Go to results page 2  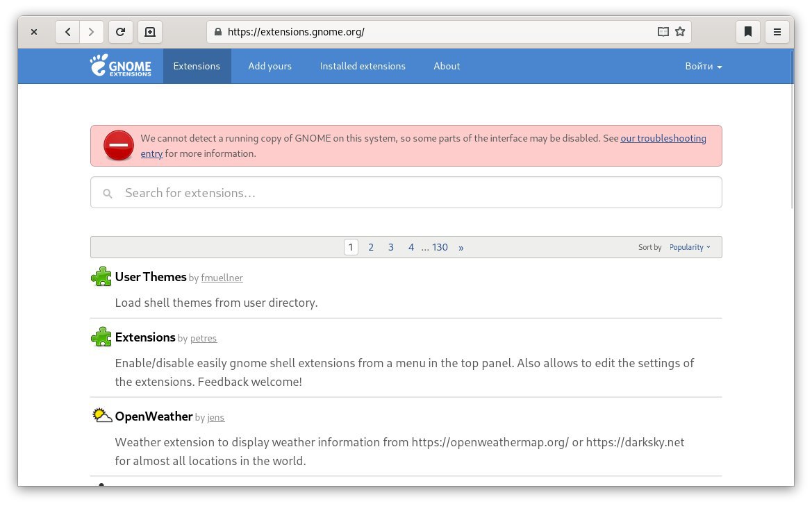(x=371, y=247)
